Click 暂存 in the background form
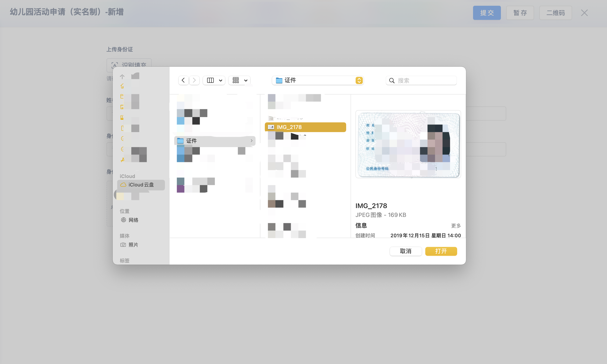Screen dimensions: 607x364 click(x=520, y=13)
